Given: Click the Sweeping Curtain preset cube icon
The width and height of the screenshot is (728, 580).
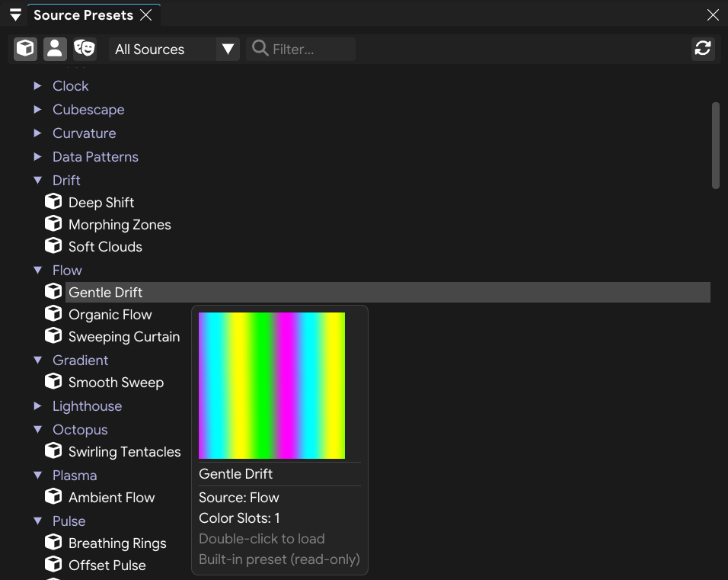Looking at the screenshot, I should click(53, 335).
